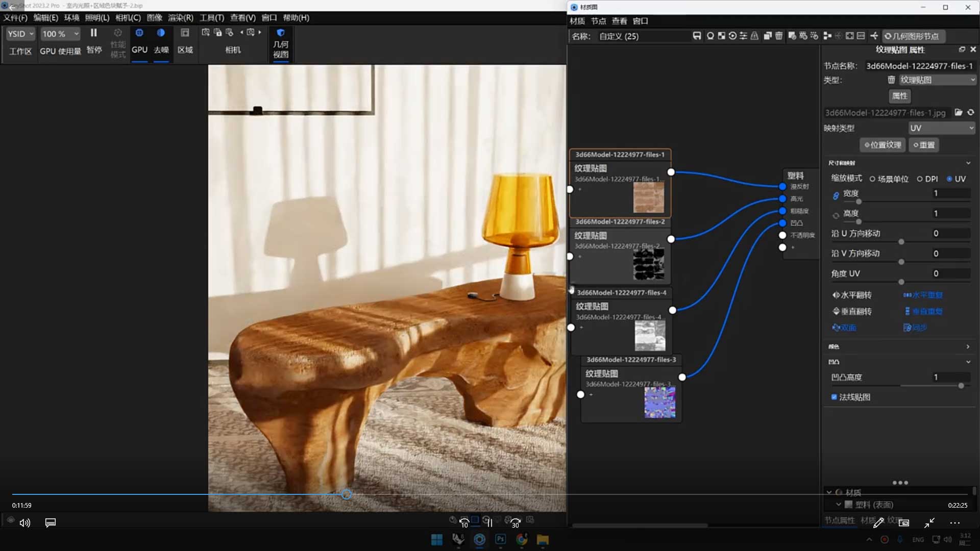Screen dimensions: 980x551
Task: Click refresh icon beside texture filename
Action: 971,112
